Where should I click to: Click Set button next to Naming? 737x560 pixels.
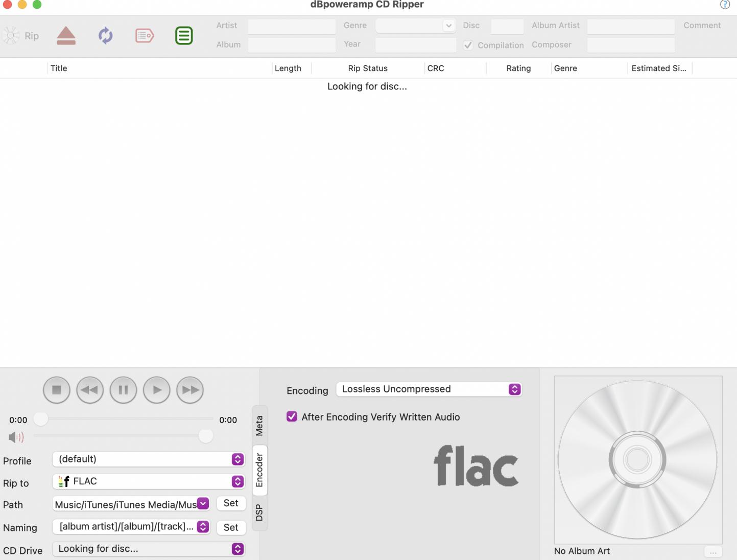(x=231, y=527)
